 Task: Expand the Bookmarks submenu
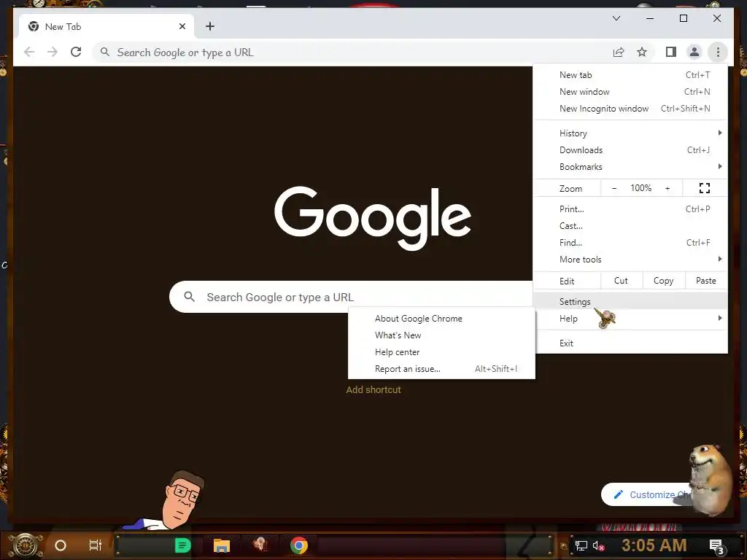pos(630,167)
